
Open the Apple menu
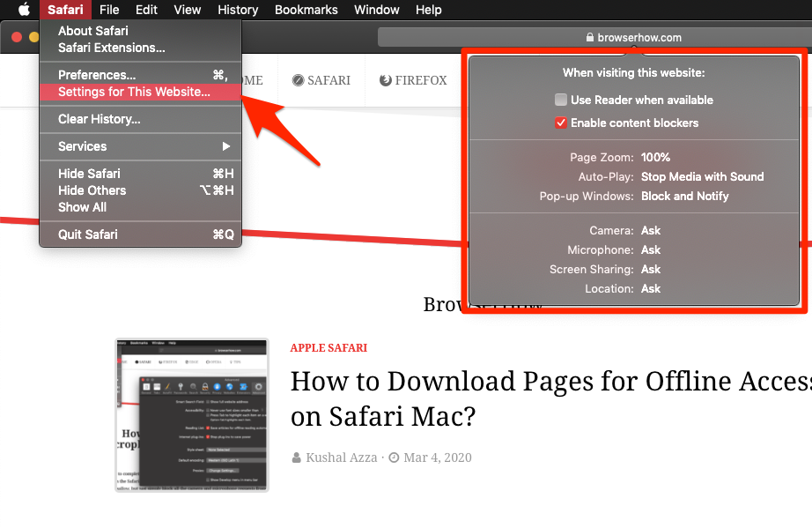pyautogui.click(x=25, y=10)
